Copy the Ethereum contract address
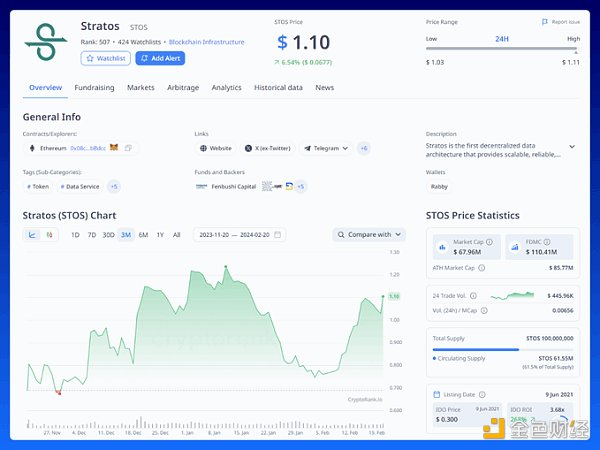The width and height of the screenshot is (600, 450). [128, 148]
